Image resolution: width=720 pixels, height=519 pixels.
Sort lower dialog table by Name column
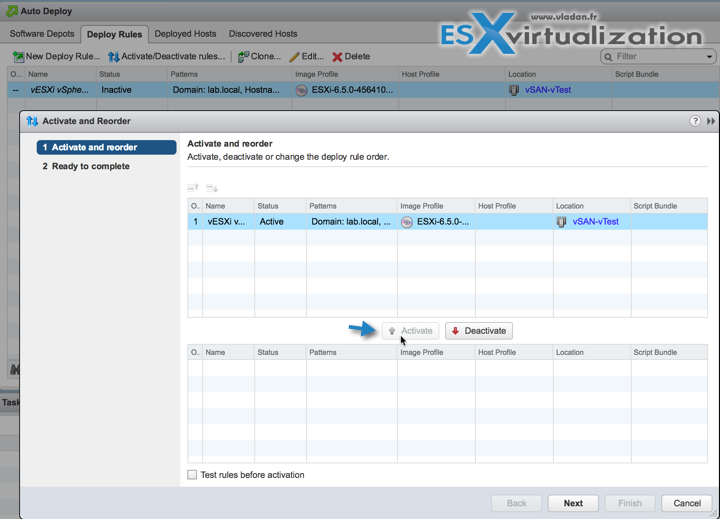coord(228,352)
